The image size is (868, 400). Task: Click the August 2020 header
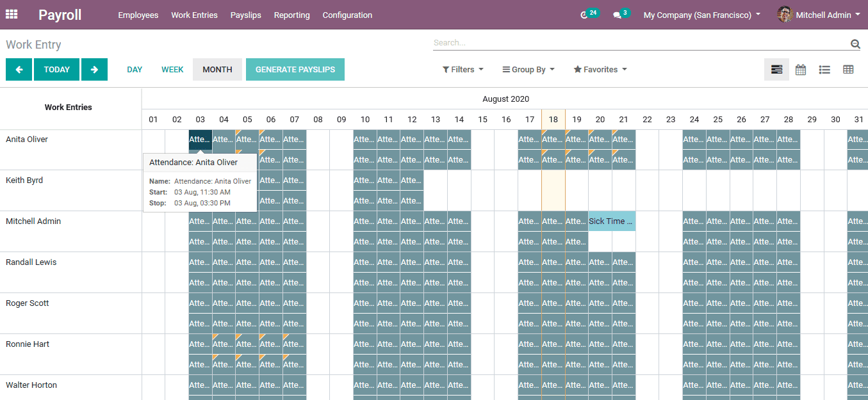(505, 99)
